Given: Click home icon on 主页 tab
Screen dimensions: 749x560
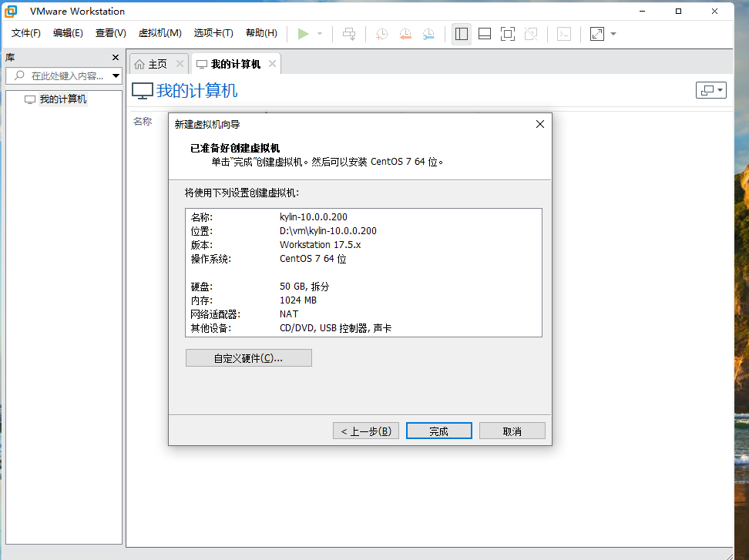Looking at the screenshot, I should tap(139, 64).
